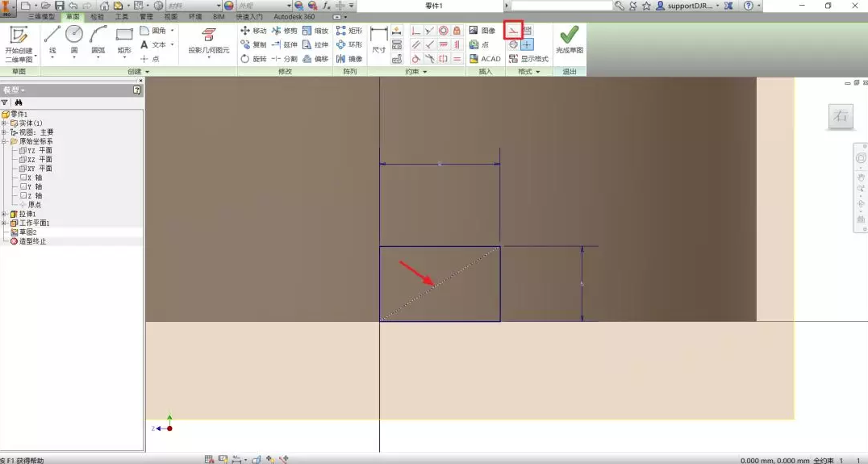This screenshot has width=868, height=464.
Task: Select the Circle (圆) sketch tool
Action: pos(73,39)
